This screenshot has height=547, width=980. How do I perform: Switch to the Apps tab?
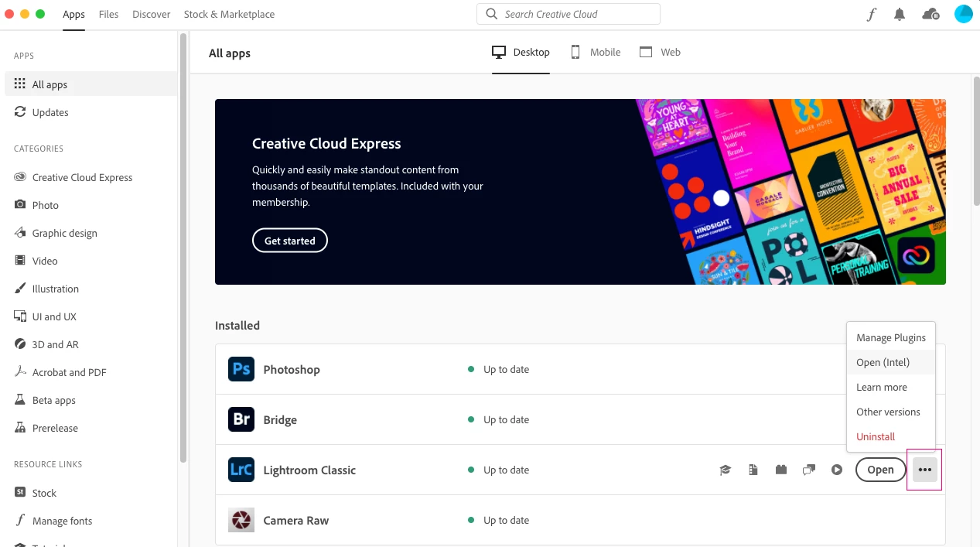tap(74, 14)
